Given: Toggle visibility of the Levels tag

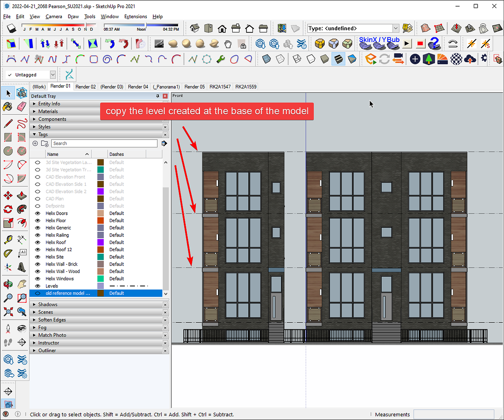Looking at the screenshot, I should click(38, 286).
